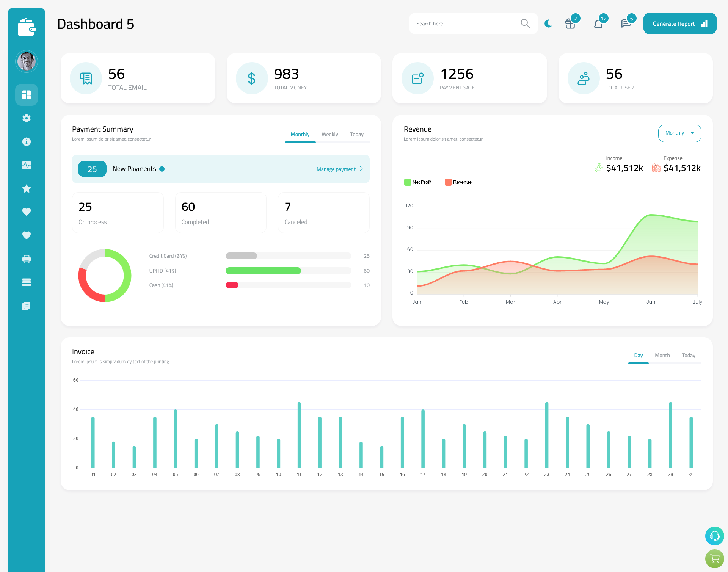Click the info icon in the sidebar
The height and width of the screenshot is (572, 728).
coord(27,141)
